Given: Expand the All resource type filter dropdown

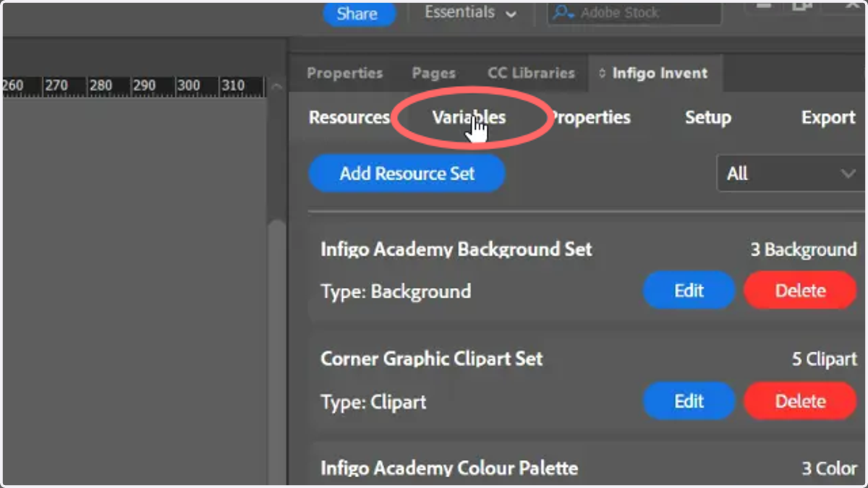Looking at the screenshot, I should pos(791,174).
